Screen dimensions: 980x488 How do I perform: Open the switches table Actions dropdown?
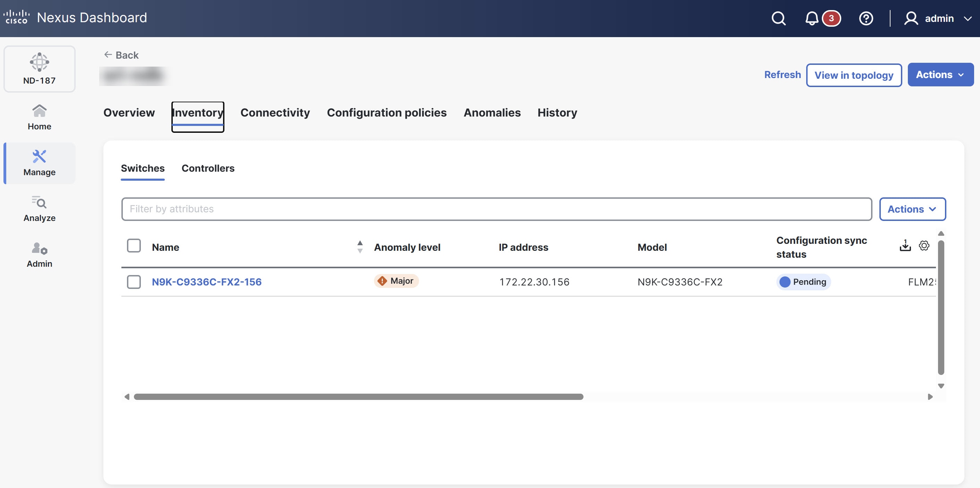[x=912, y=209]
